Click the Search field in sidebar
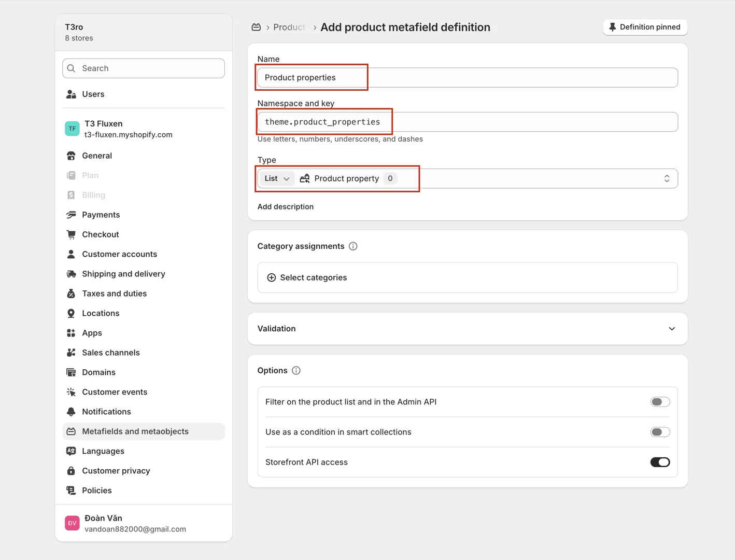 tap(144, 68)
